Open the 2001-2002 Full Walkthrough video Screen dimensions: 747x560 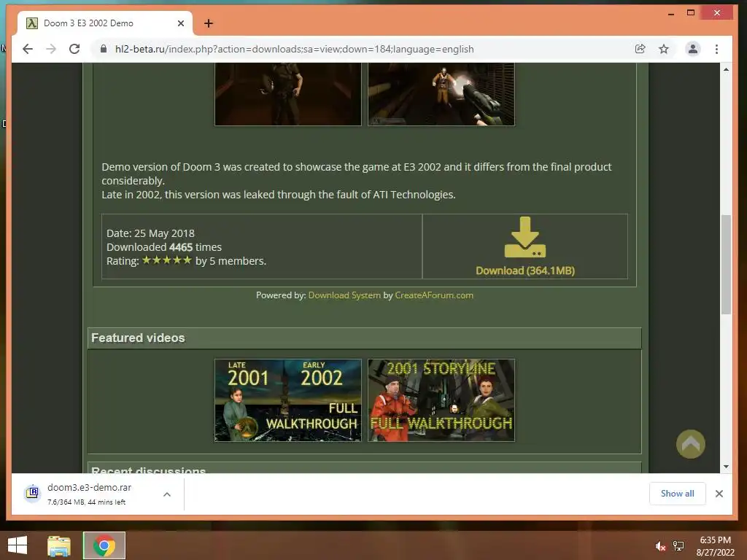pos(288,400)
